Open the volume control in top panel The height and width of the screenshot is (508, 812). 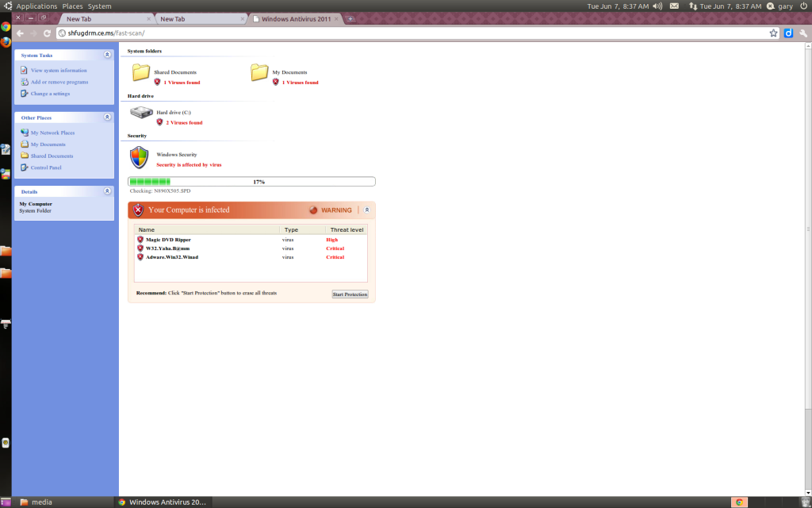(657, 6)
